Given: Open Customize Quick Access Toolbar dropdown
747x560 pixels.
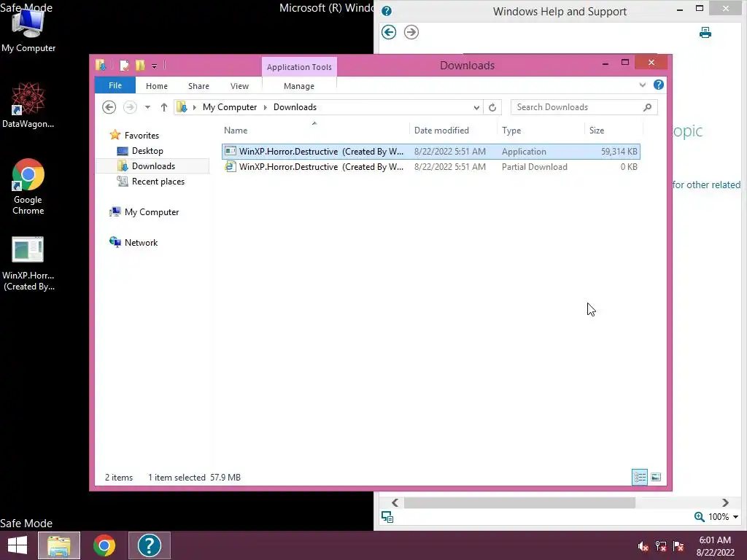Looking at the screenshot, I should (x=155, y=66).
